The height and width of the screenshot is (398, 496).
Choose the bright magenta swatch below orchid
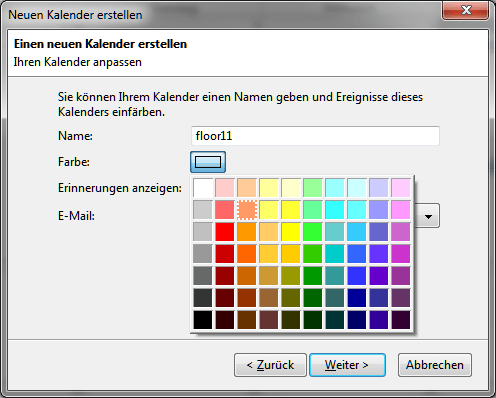point(401,254)
